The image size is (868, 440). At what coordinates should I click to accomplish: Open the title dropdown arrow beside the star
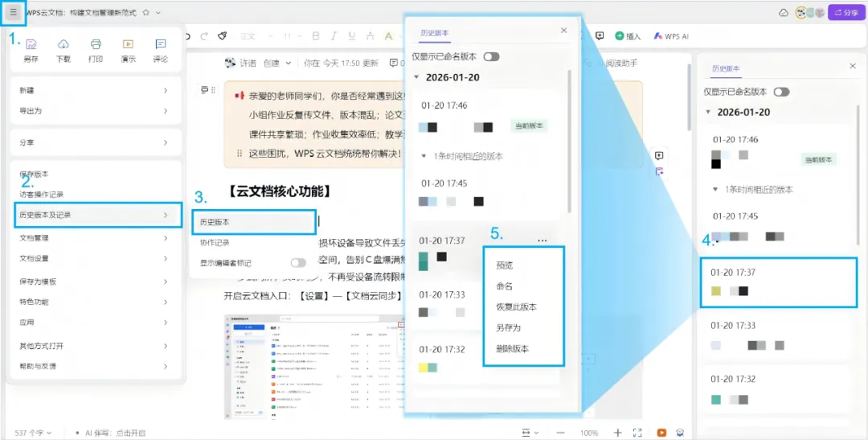pos(158,12)
